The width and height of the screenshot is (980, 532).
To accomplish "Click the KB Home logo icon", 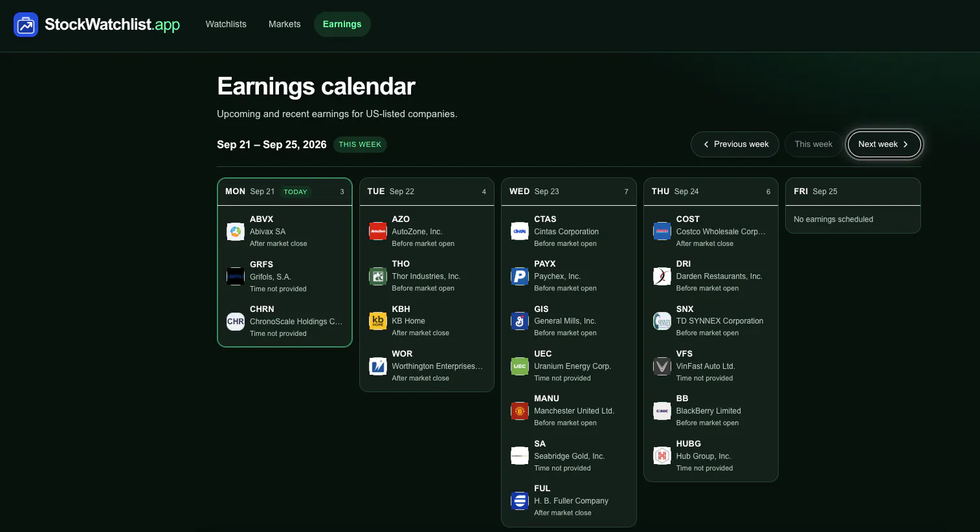I will click(378, 321).
